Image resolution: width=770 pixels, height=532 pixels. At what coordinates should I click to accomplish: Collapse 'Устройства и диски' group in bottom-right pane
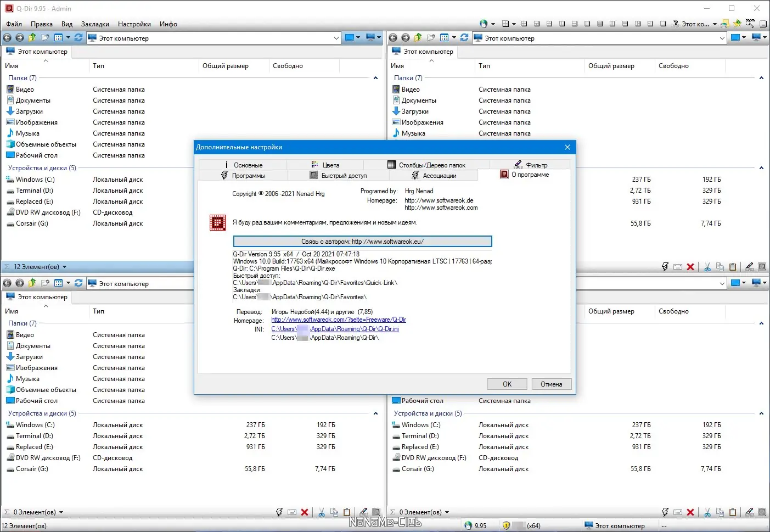point(761,413)
